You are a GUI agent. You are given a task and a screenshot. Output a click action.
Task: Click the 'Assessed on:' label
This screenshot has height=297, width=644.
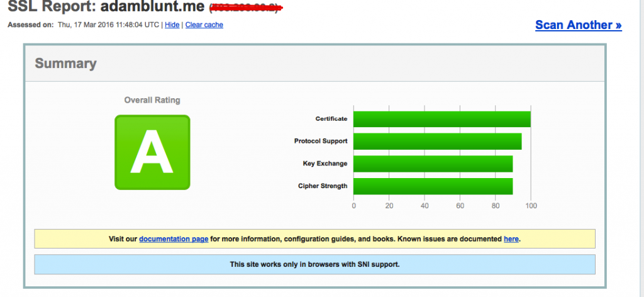[31, 25]
